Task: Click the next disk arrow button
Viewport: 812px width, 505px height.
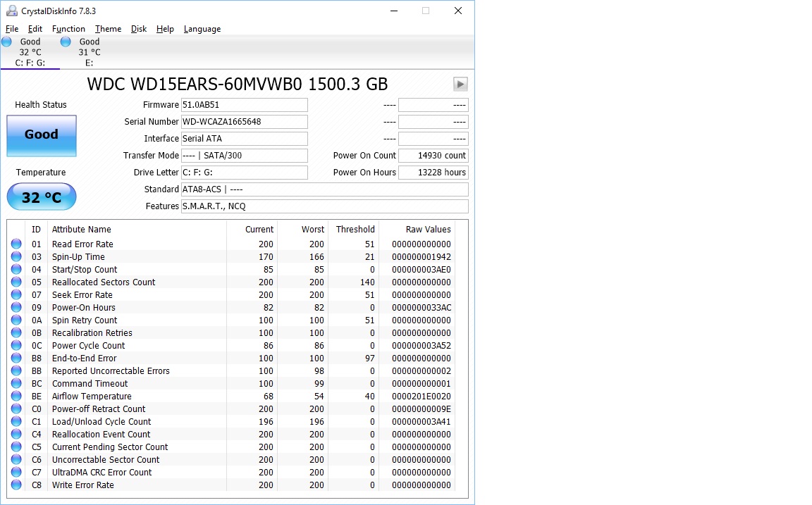Action: tap(460, 84)
